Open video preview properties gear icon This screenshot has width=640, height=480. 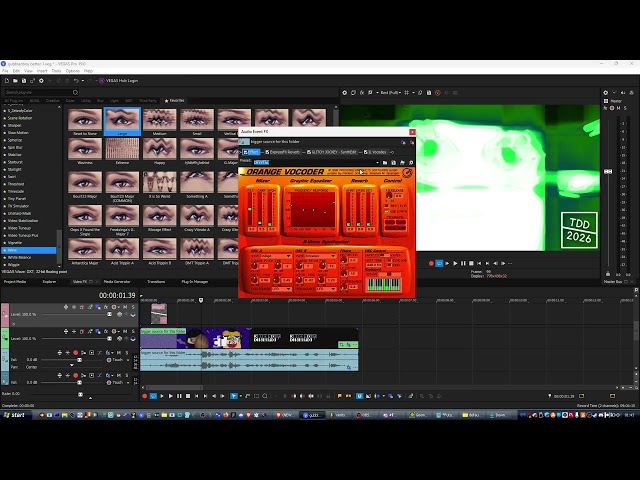tap(344, 93)
